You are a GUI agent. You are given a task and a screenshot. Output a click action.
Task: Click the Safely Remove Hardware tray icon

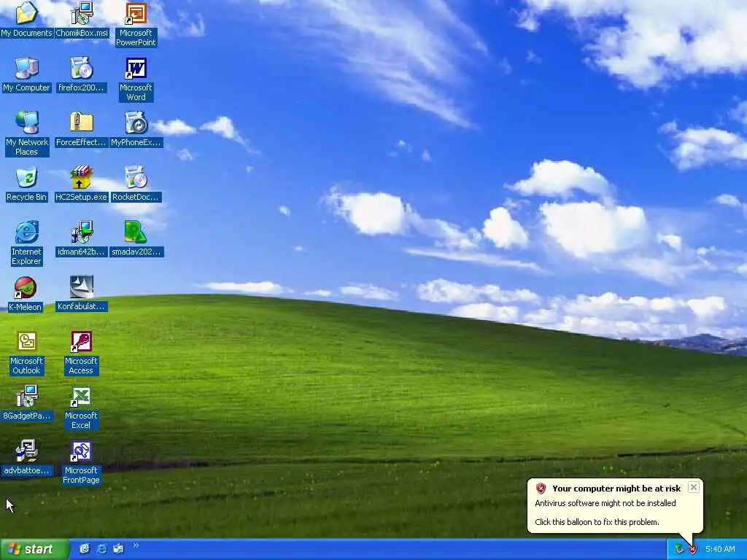tap(679, 549)
